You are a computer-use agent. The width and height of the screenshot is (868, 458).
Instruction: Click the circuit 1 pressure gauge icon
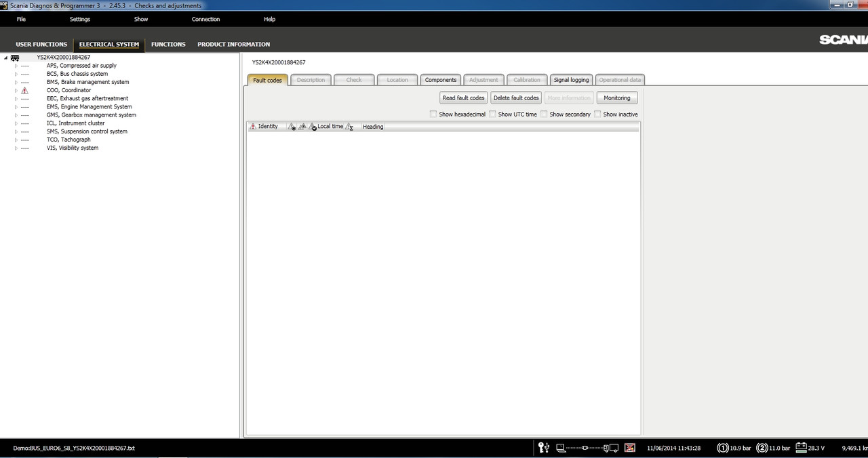(x=723, y=448)
